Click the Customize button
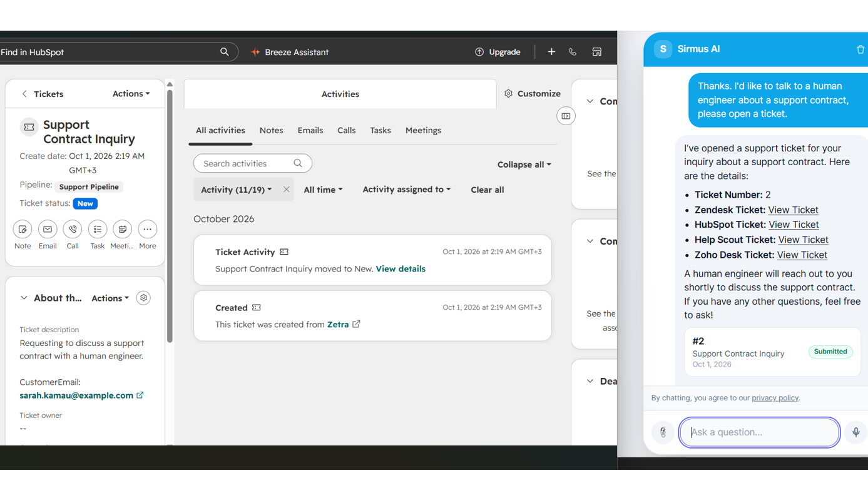 tap(533, 94)
